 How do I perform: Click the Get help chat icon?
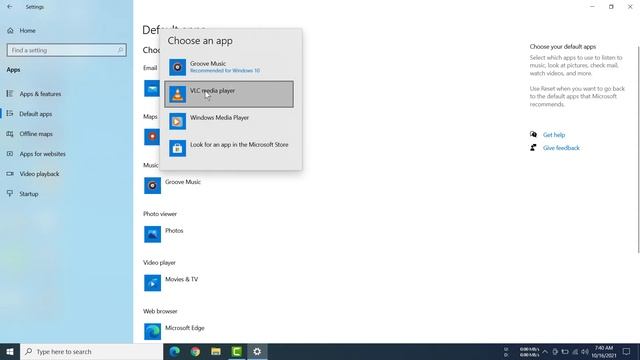click(x=533, y=134)
